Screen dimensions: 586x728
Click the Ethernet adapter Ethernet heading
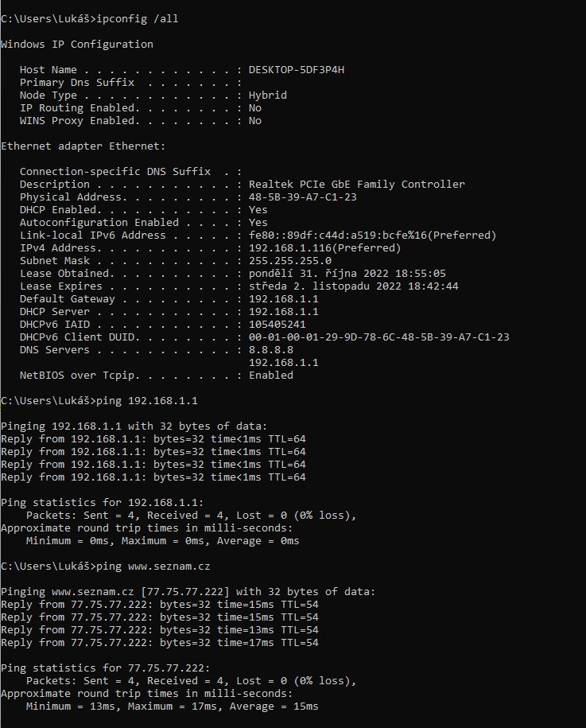83,146
